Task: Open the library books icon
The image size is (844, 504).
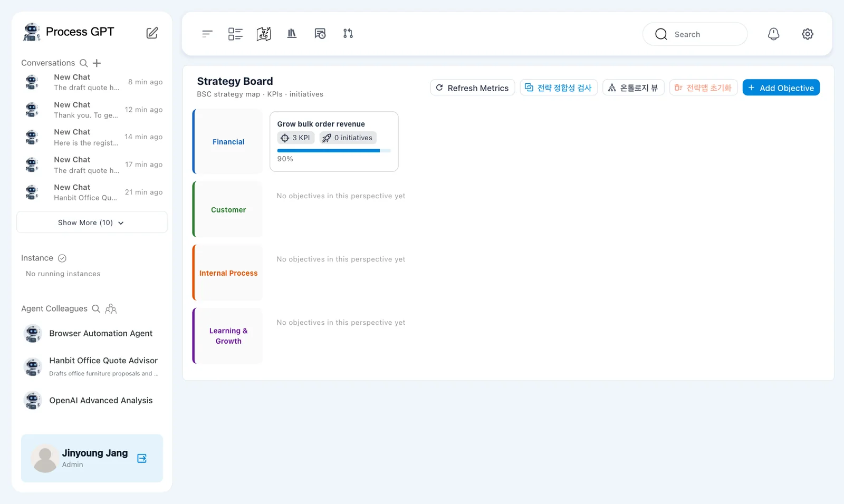Action: click(x=292, y=34)
